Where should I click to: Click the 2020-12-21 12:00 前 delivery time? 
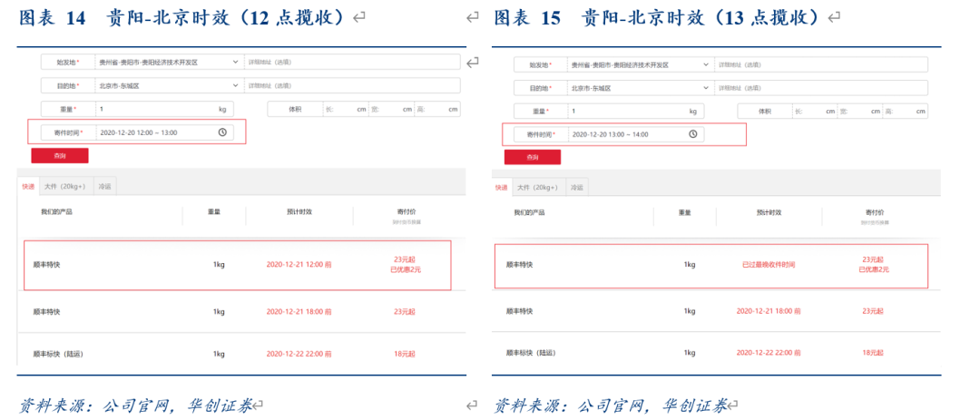(299, 265)
